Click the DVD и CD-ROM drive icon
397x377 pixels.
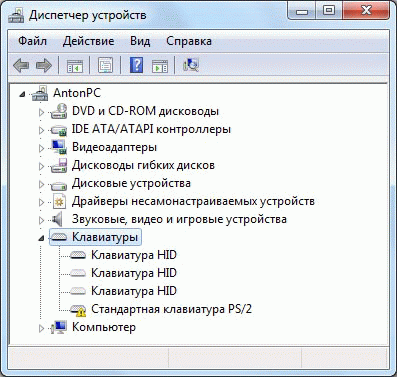click(59, 111)
